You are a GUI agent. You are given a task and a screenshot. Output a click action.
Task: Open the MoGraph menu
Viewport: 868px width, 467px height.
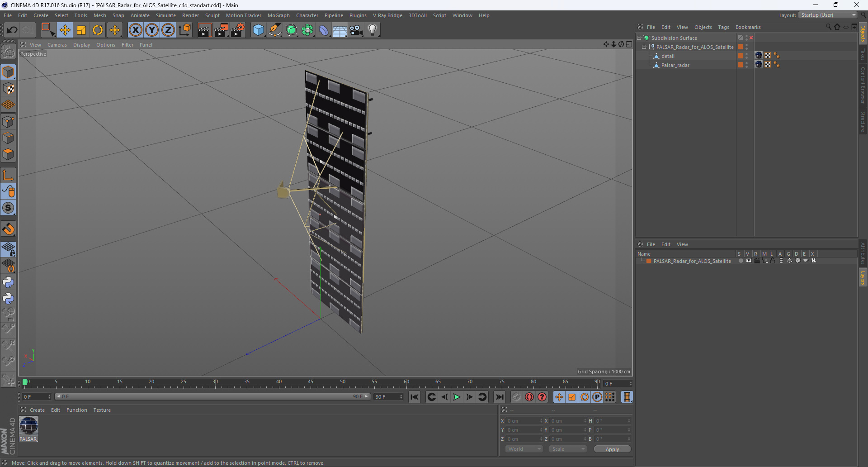tap(278, 15)
